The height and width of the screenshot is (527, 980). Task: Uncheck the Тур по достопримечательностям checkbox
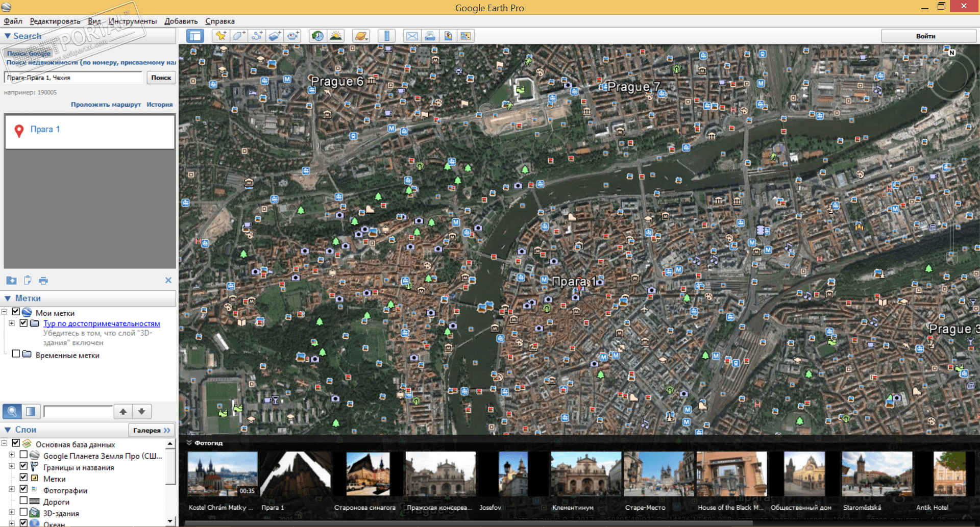[x=23, y=323]
